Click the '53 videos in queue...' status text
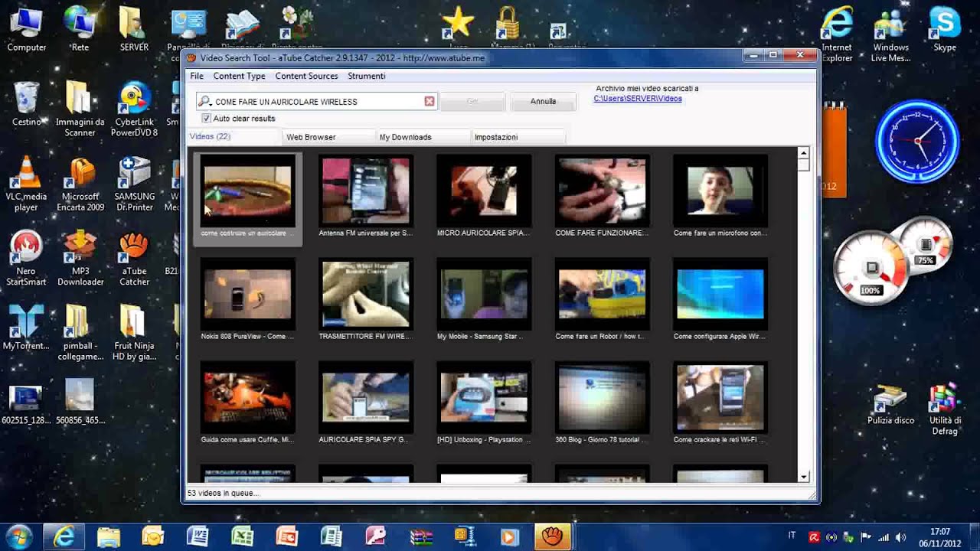Screen dimensions: 980x551 [224, 493]
